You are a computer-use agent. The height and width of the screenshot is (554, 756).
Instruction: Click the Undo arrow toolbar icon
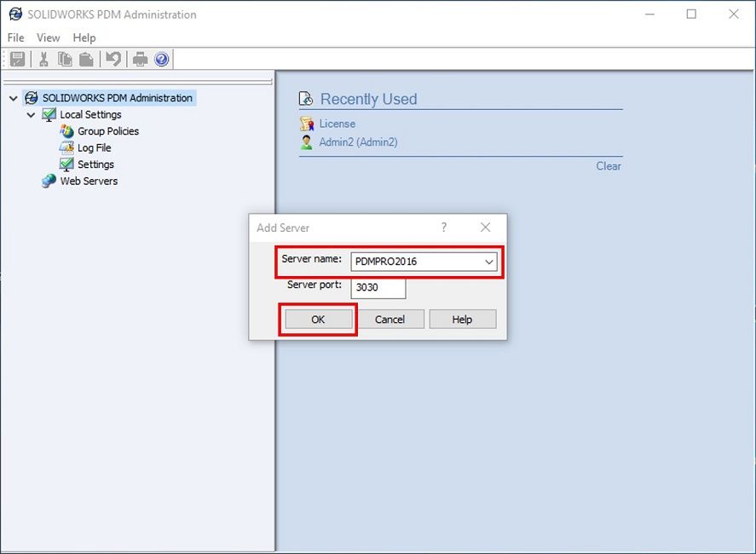tap(113, 59)
